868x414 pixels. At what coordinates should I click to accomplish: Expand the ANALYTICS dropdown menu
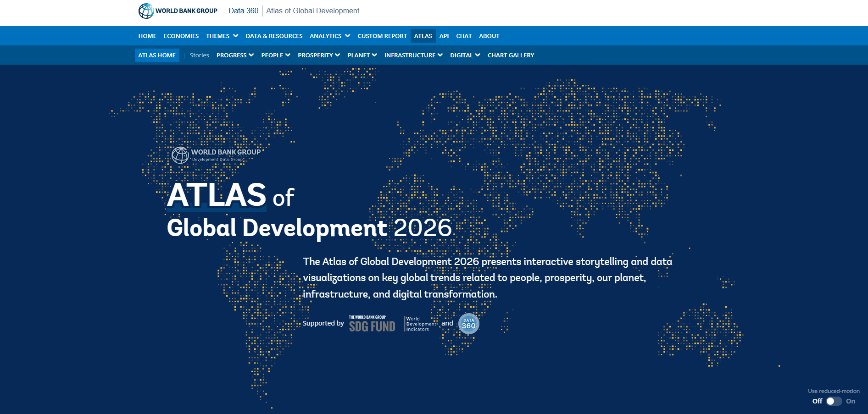[330, 36]
